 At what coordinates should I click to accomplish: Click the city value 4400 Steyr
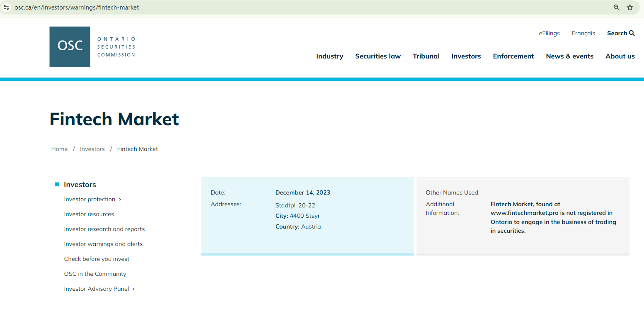(x=305, y=216)
